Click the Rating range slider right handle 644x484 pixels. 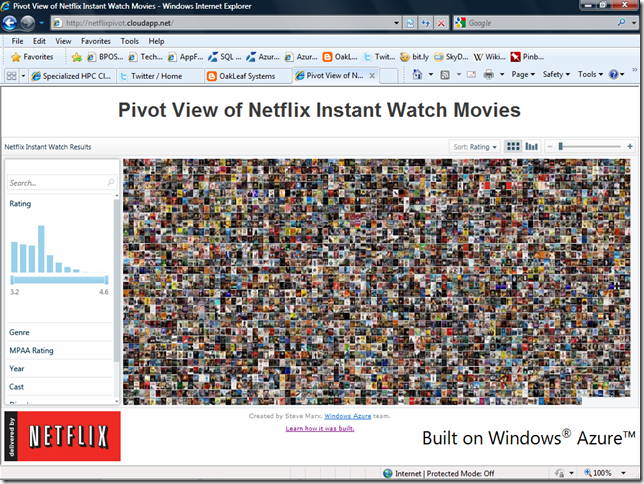pyautogui.click(x=106, y=280)
